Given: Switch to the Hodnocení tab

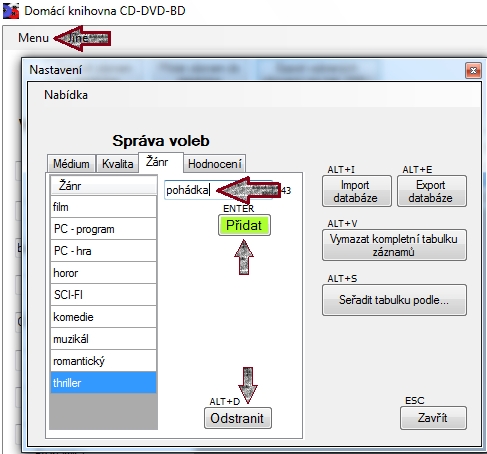Looking at the screenshot, I should [215, 164].
